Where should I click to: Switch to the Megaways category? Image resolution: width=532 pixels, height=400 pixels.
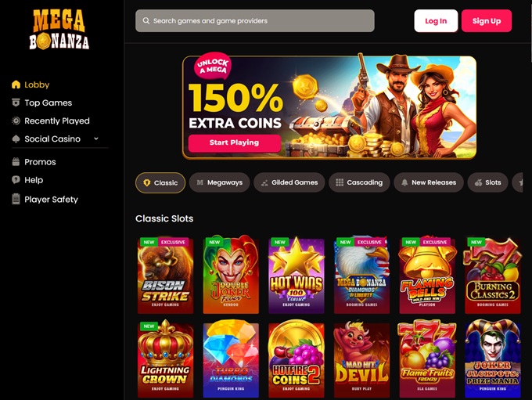tap(220, 182)
